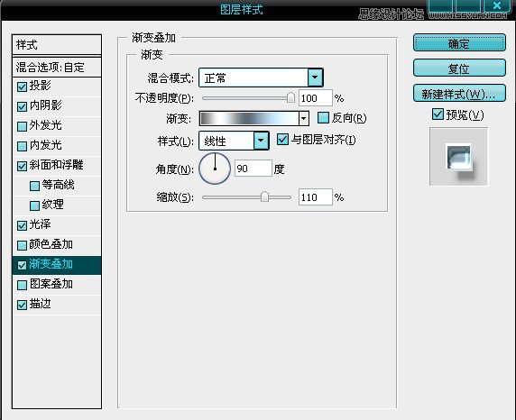The height and width of the screenshot is (420, 516).
Task: Enable the 外发光 checkbox
Action: (22, 126)
